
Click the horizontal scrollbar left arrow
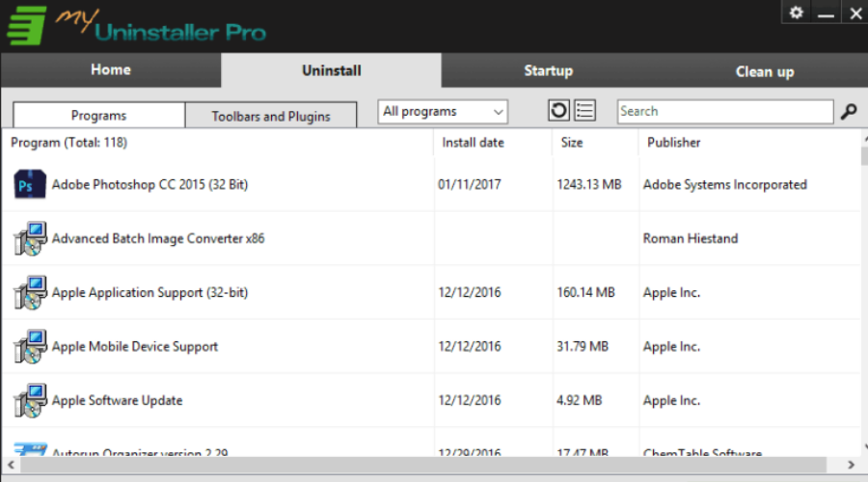coord(11,465)
